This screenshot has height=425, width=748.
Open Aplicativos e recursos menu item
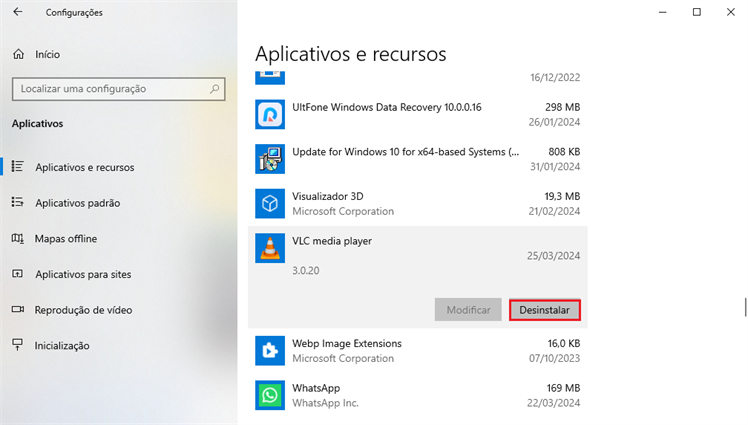[x=84, y=167]
